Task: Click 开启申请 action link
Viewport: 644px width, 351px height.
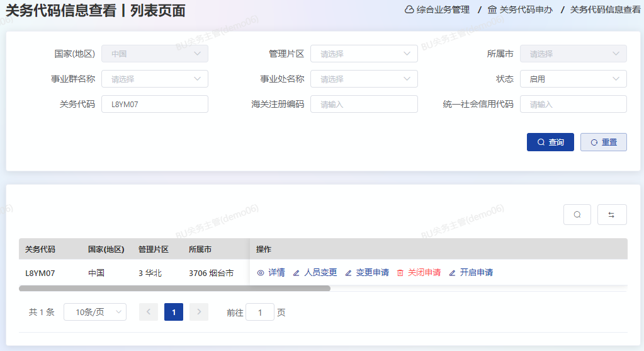Action: pyautogui.click(x=477, y=272)
